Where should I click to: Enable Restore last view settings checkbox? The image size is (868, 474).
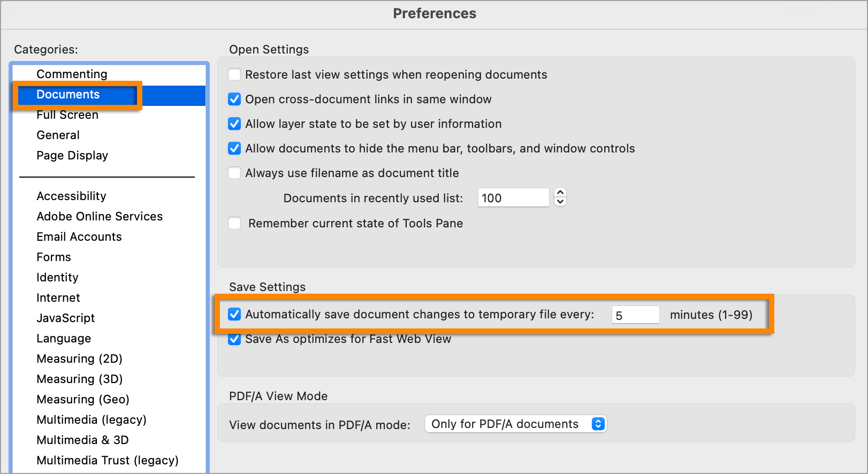pyautogui.click(x=234, y=74)
